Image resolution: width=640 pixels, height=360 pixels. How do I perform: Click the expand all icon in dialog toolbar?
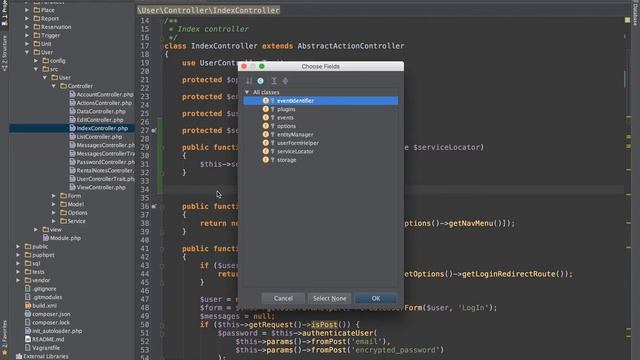coord(274,81)
